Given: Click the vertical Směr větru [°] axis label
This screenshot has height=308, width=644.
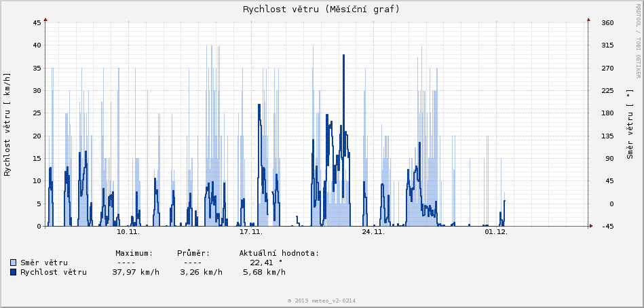Looking at the screenshot, I should pyautogui.click(x=630, y=126).
